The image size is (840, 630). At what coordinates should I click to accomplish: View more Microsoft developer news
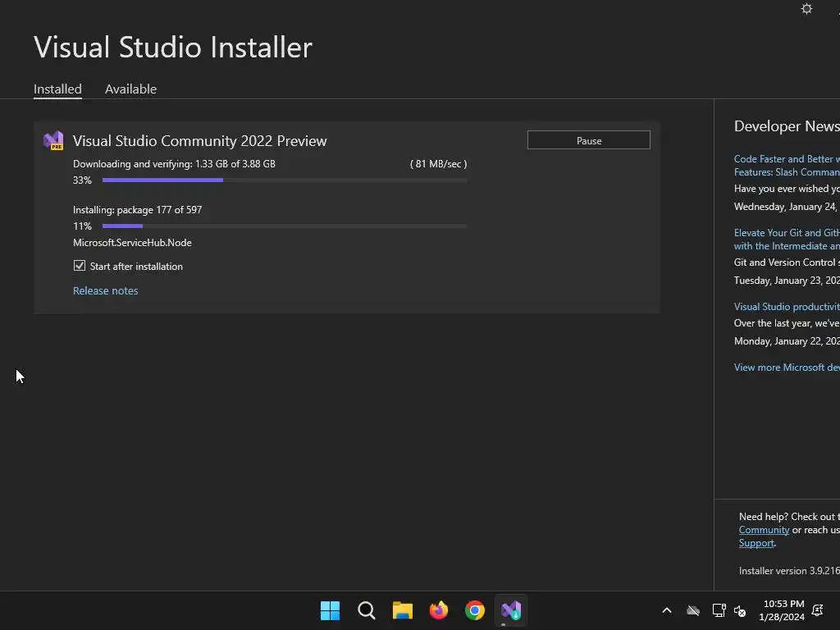tap(787, 367)
